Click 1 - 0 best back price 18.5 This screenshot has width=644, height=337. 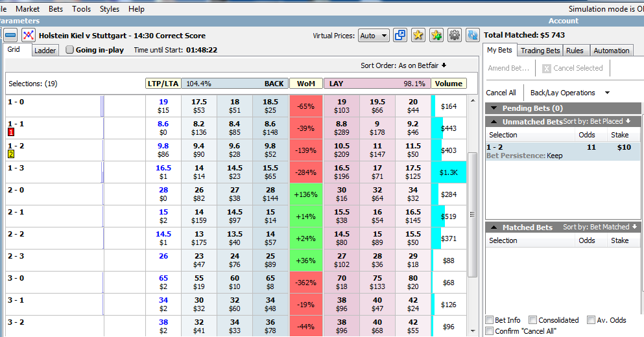270,106
